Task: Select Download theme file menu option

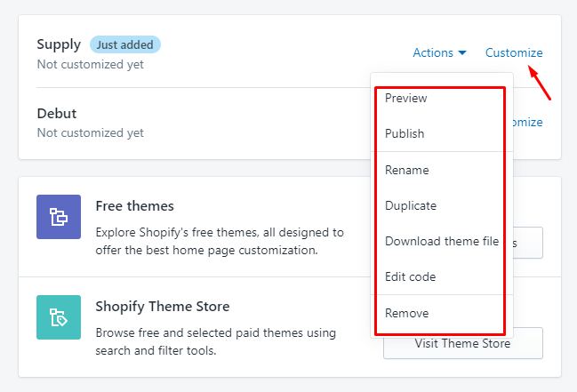Action: 442,241
